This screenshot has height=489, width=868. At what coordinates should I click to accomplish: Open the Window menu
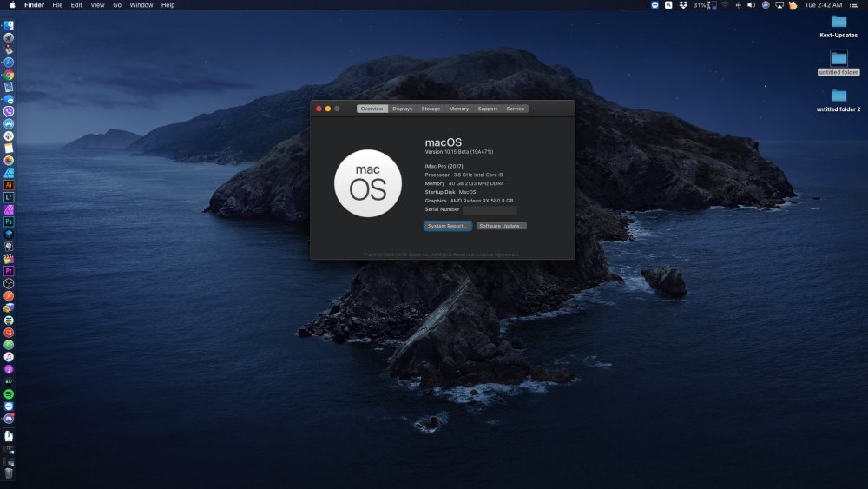tap(141, 5)
